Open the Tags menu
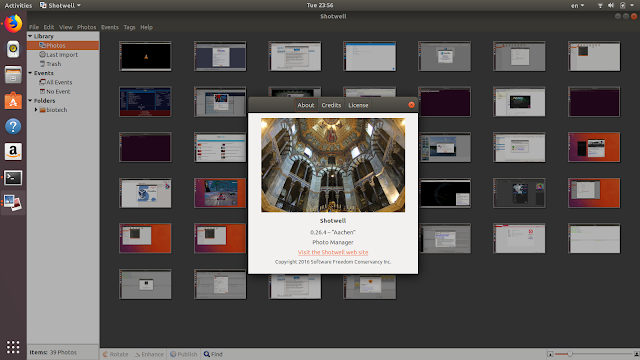Screen dimensions: 640x360 (129, 27)
